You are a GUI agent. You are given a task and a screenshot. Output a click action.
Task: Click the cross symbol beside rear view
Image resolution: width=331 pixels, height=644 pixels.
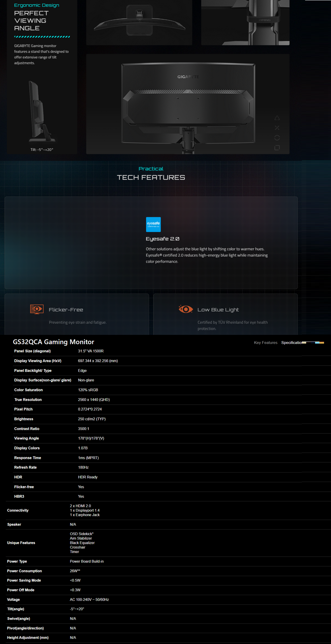click(x=277, y=128)
